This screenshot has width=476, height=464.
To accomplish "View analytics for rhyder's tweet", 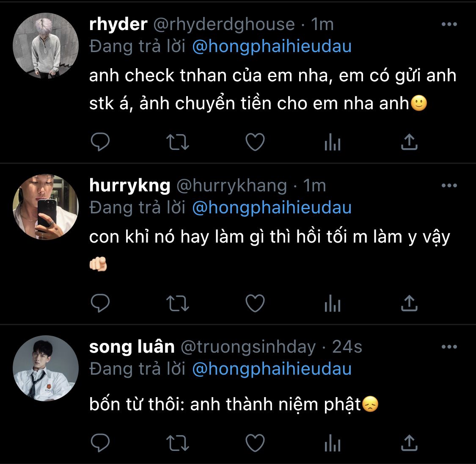I will [x=333, y=142].
